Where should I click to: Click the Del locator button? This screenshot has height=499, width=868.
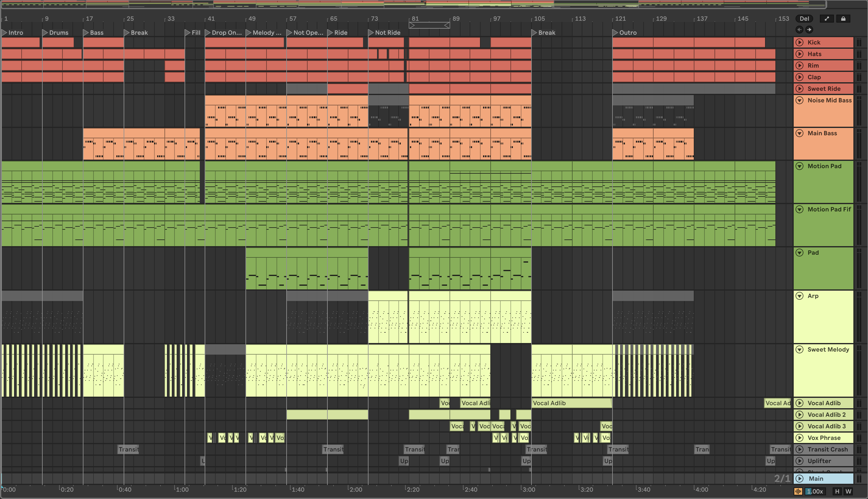(x=804, y=19)
